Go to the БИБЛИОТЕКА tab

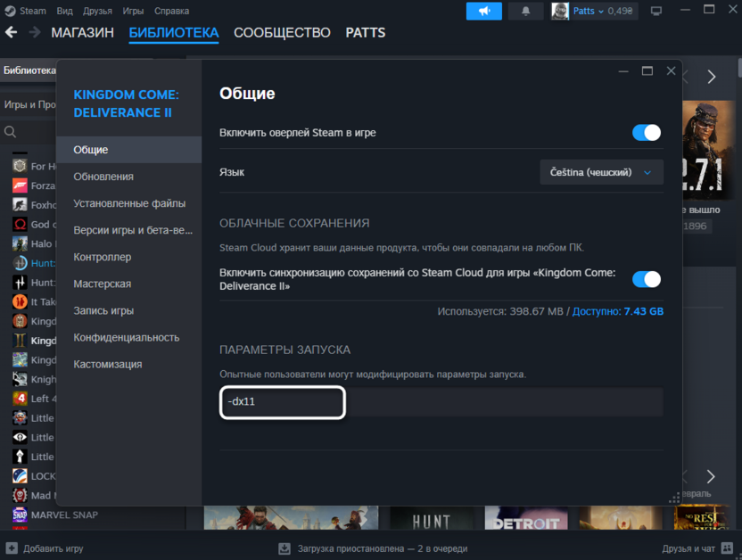174,33
